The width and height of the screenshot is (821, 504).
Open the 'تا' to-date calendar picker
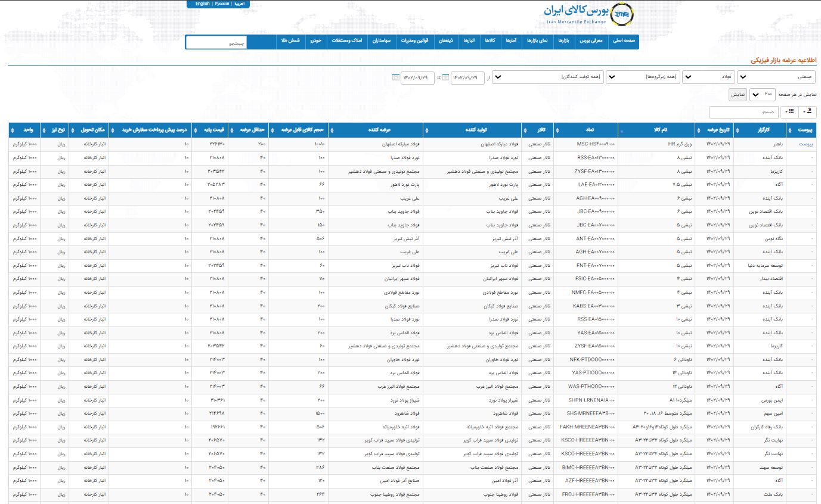click(396, 77)
